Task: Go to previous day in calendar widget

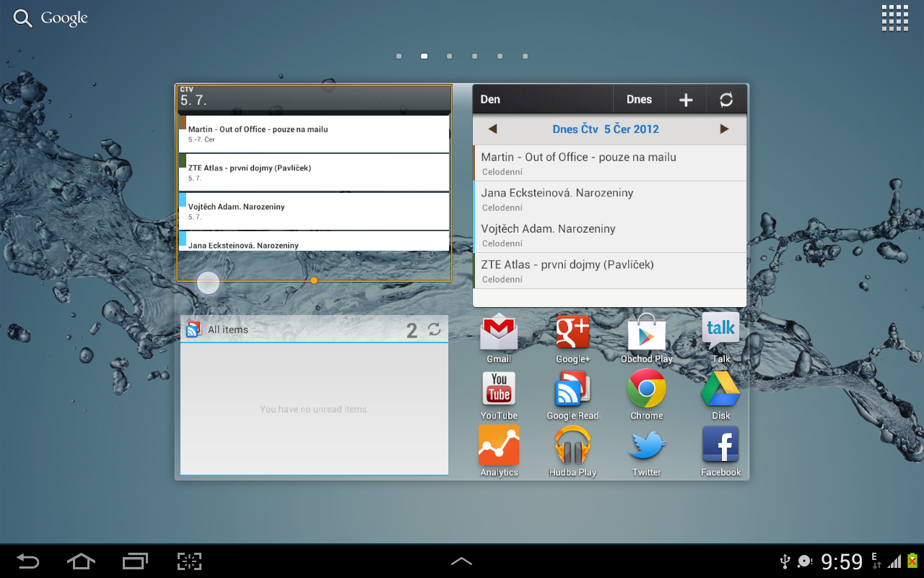Action: (492, 129)
